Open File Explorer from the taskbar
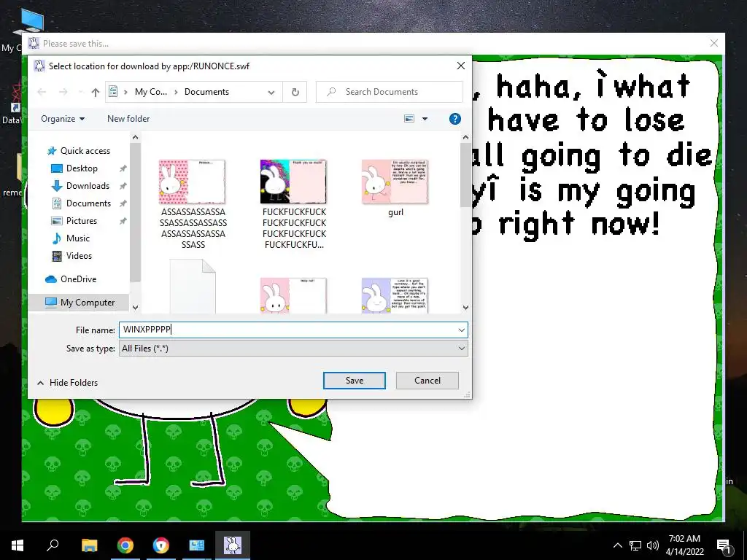Viewport: 747px width, 560px height. 89,545
